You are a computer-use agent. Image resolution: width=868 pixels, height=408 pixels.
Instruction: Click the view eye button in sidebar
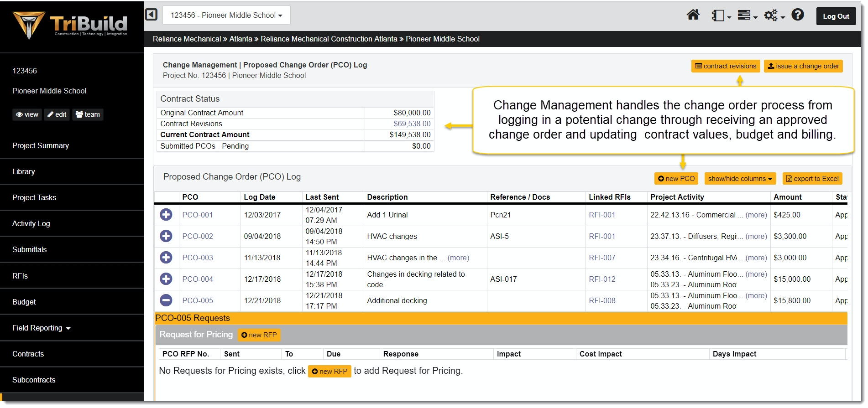click(27, 114)
